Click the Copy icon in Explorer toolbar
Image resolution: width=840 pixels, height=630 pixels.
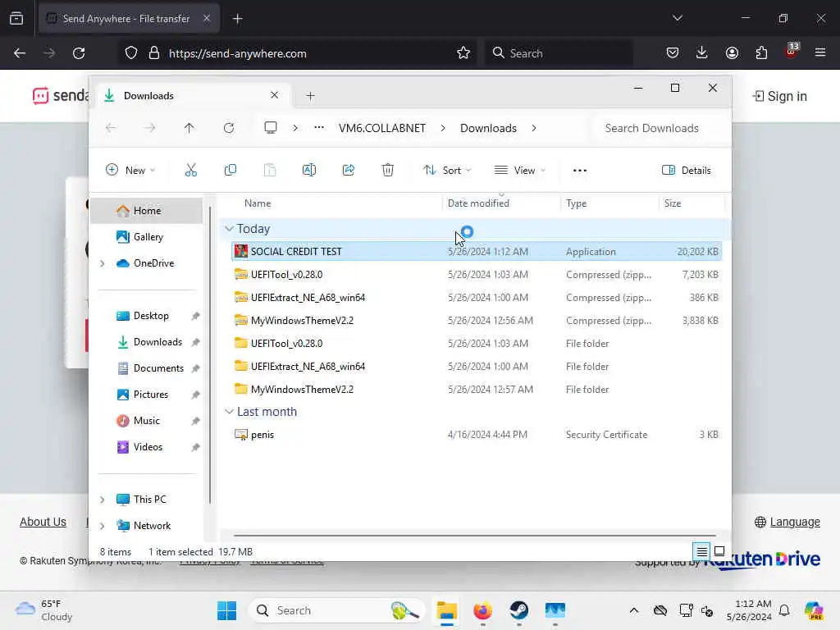coord(231,171)
